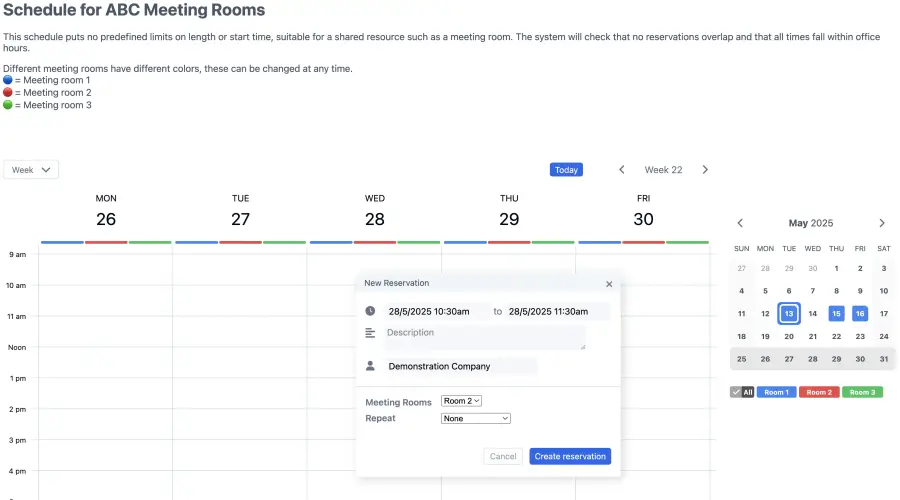The height and width of the screenshot is (500, 900).
Task: Select May 15 in the mini calendar
Action: click(x=836, y=313)
